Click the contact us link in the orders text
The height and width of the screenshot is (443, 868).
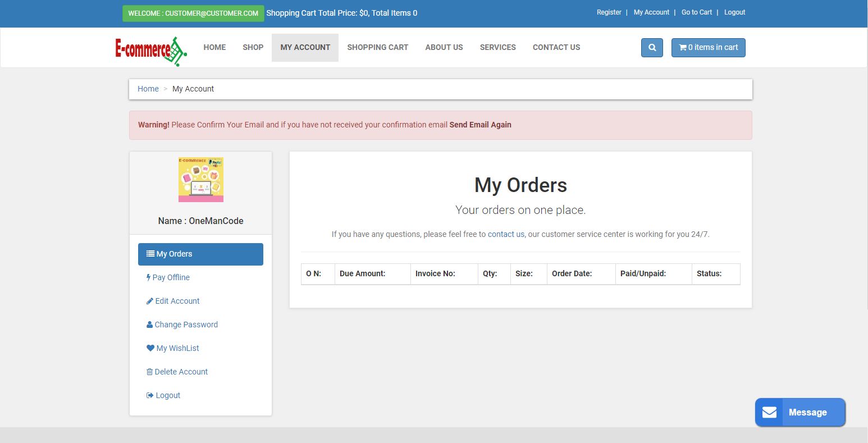point(506,234)
